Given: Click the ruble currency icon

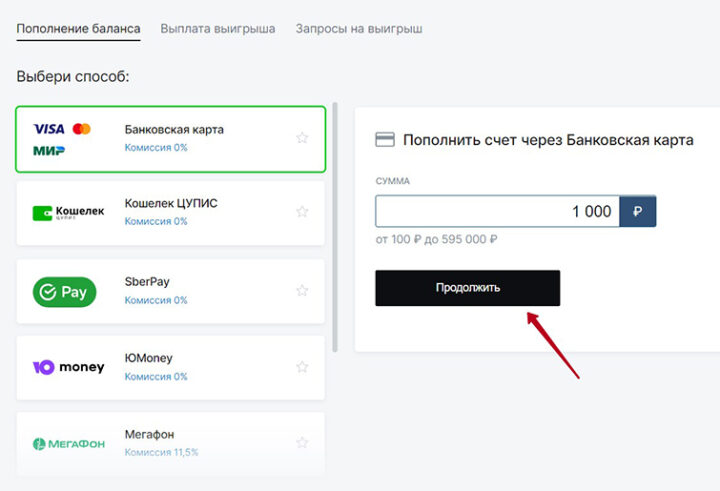Looking at the screenshot, I should [x=638, y=212].
